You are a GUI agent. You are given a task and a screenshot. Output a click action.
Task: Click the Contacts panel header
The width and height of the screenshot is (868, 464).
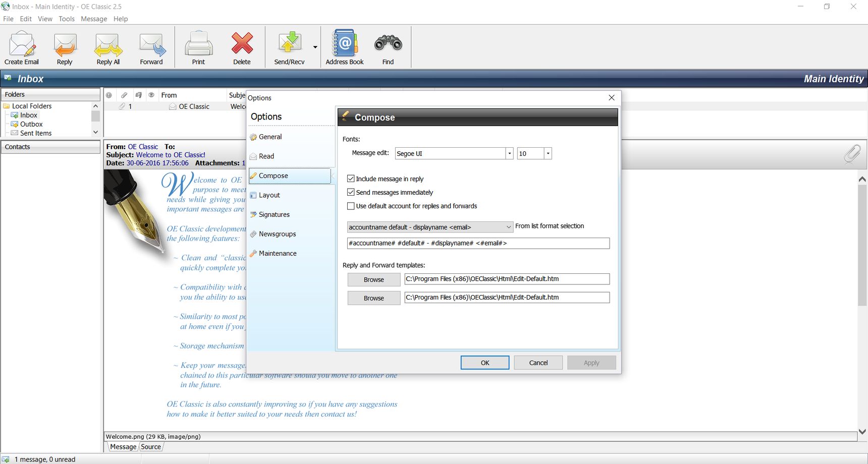[50, 147]
